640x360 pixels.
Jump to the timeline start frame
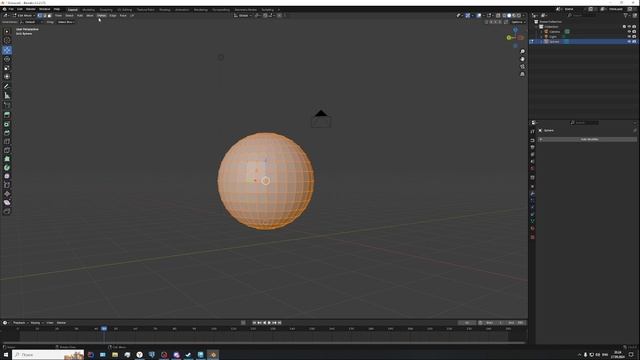coord(254,322)
